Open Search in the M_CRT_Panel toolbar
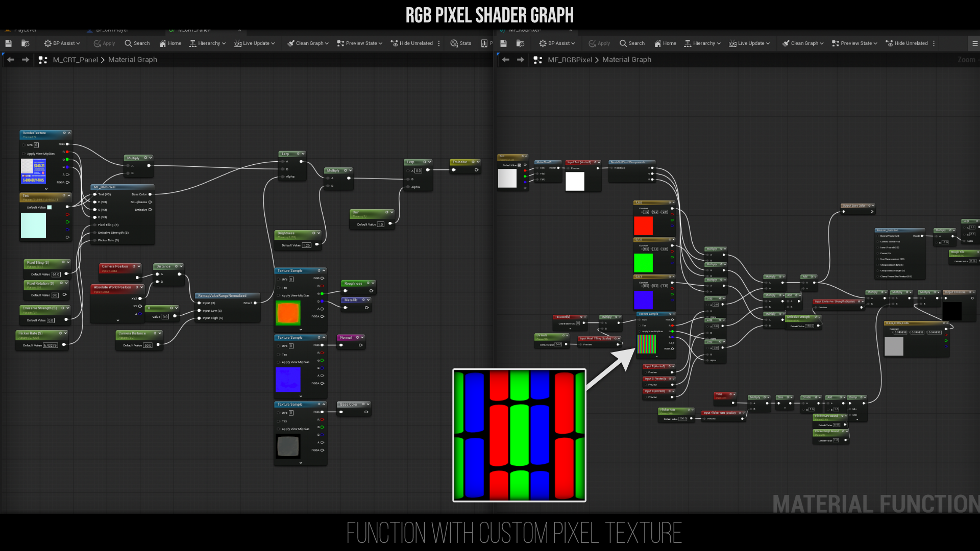The height and width of the screenshot is (551, 980). [x=137, y=43]
